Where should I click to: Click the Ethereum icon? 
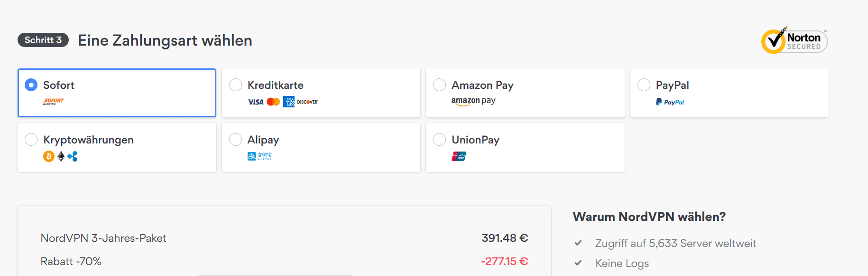[61, 156]
